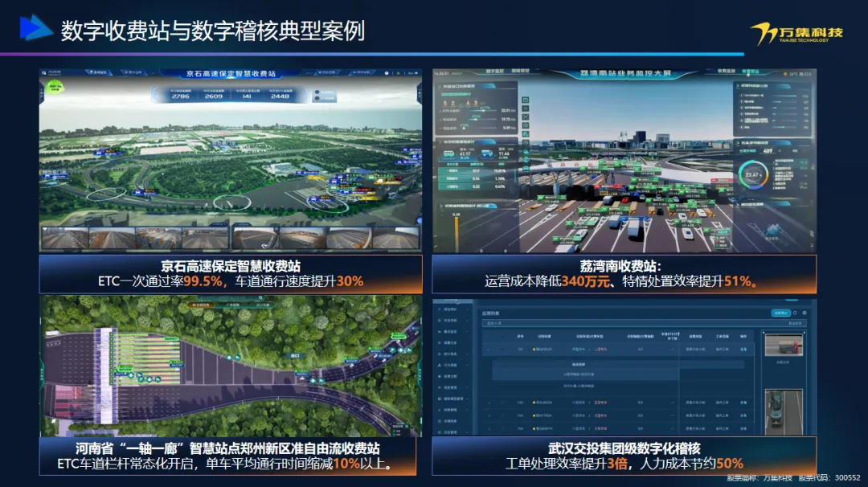Click the 2609 counter value
This screenshot has width=868, height=487.
point(214,96)
